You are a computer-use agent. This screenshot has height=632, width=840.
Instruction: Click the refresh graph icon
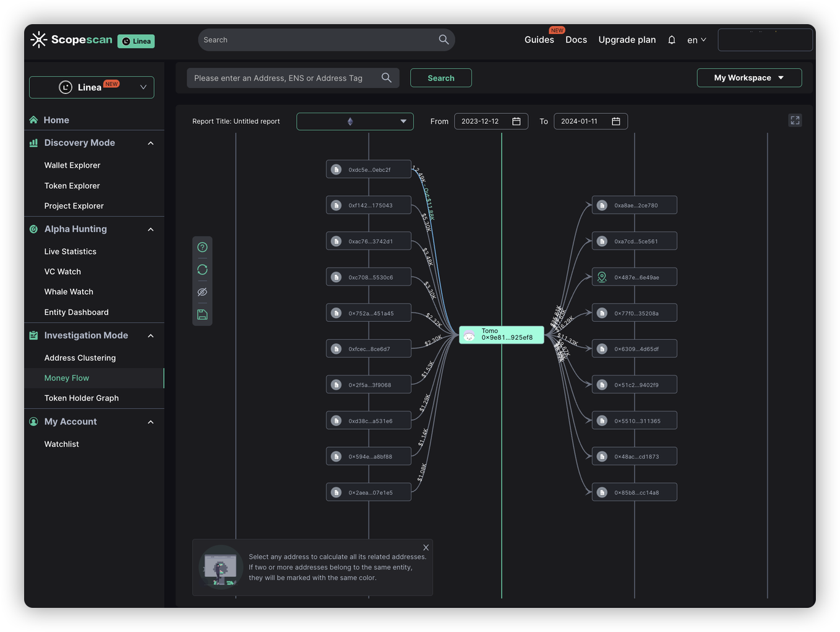(x=202, y=270)
